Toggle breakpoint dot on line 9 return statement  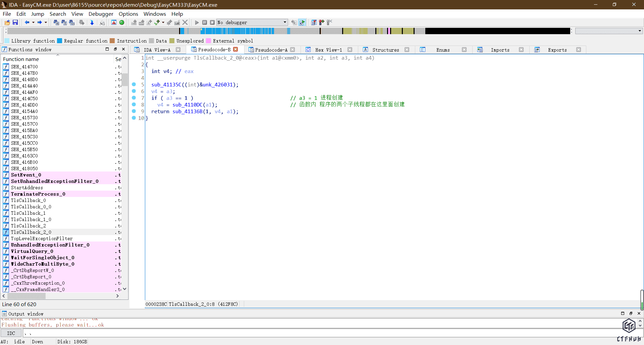pyautogui.click(x=134, y=111)
